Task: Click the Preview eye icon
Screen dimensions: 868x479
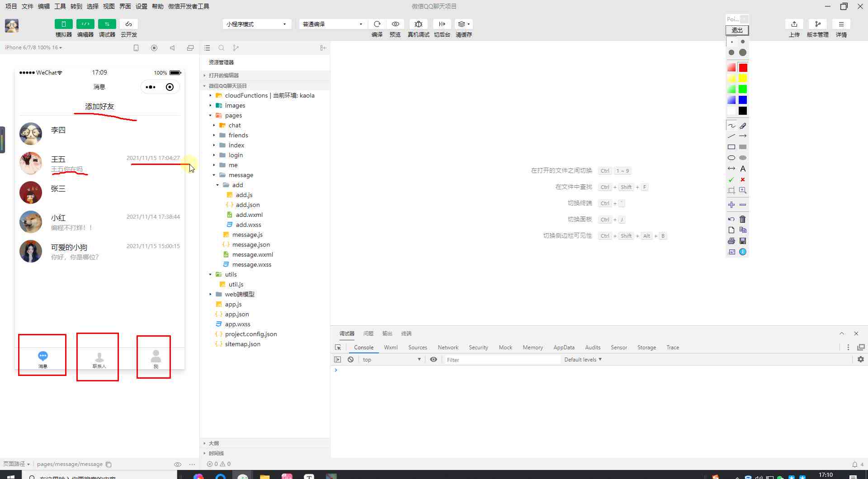Action: 395,24
